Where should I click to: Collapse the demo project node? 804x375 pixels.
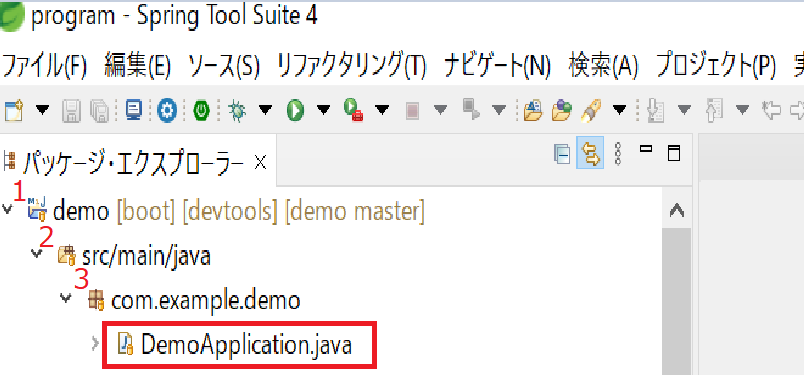[x=7, y=210]
